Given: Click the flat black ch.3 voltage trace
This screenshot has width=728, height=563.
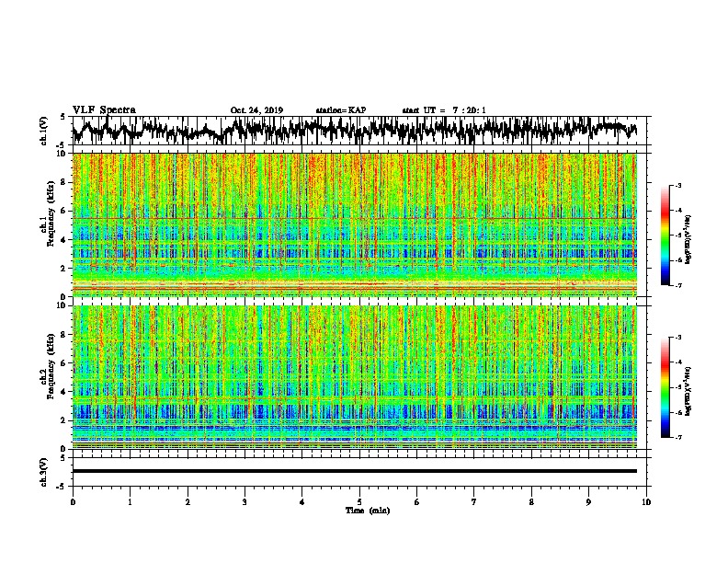Looking at the screenshot, I should pos(355,471).
